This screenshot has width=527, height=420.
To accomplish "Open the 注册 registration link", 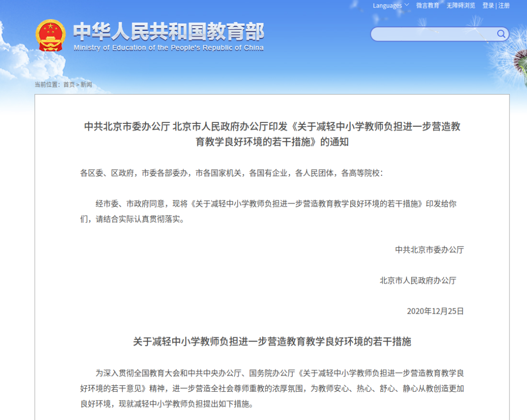I will click(x=504, y=6).
